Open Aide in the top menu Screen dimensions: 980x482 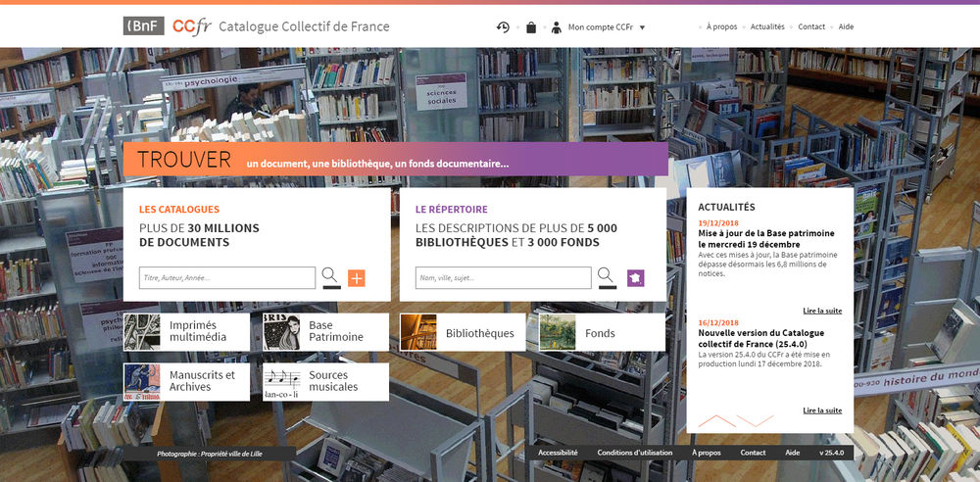tap(846, 27)
